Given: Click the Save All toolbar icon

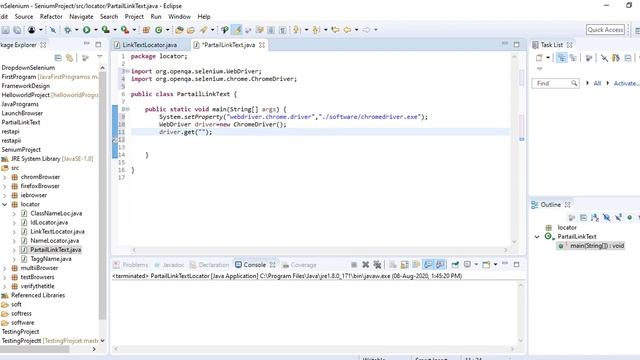Looking at the screenshot, I should tap(17, 30).
